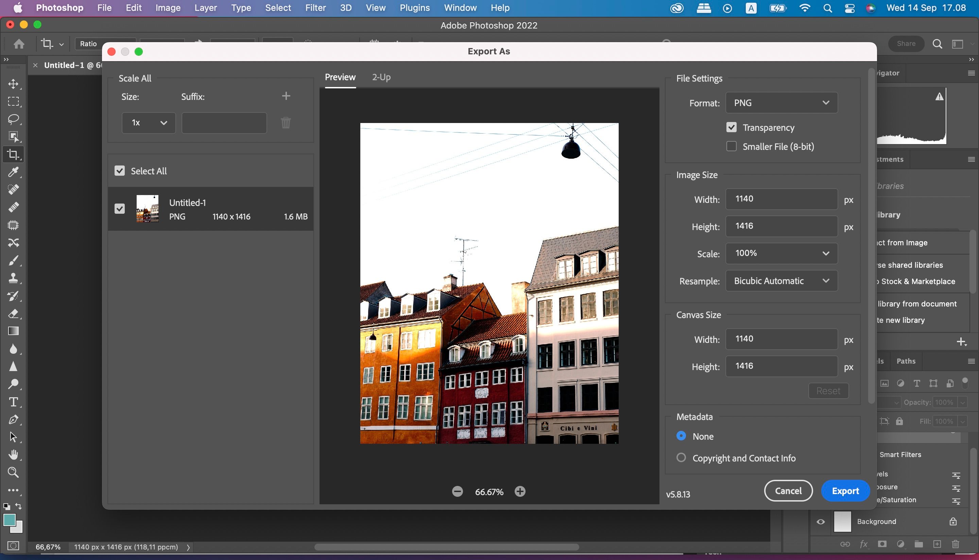Open the Plugins menu in menu bar

[x=413, y=7]
